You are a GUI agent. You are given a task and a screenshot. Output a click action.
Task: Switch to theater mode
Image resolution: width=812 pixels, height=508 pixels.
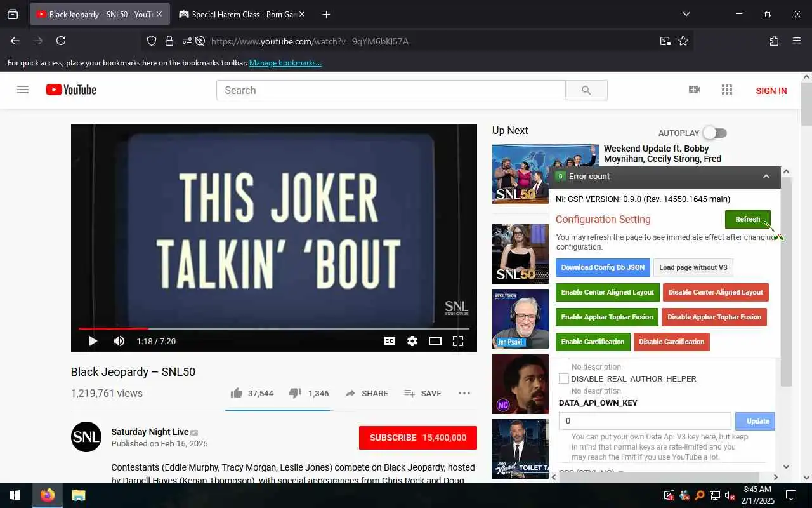[x=435, y=341]
